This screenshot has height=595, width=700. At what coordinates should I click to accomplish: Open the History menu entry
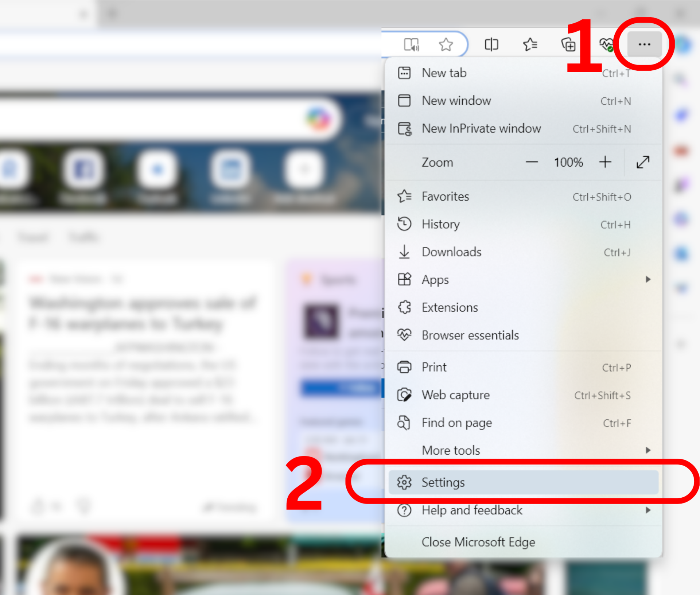pos(440,224)
